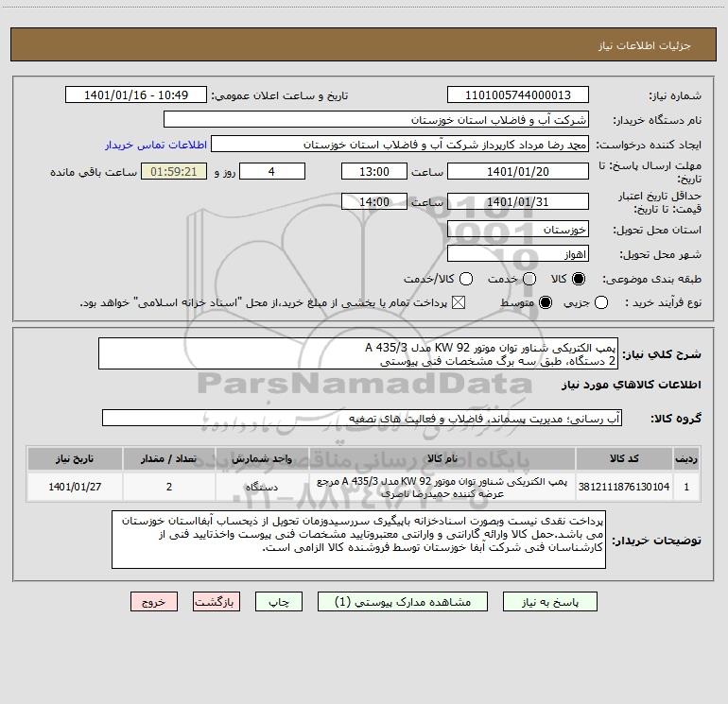Click the buyer organization name field
Image resolution: width=728 pixels, height=704 pixels.
coord(376,119)
